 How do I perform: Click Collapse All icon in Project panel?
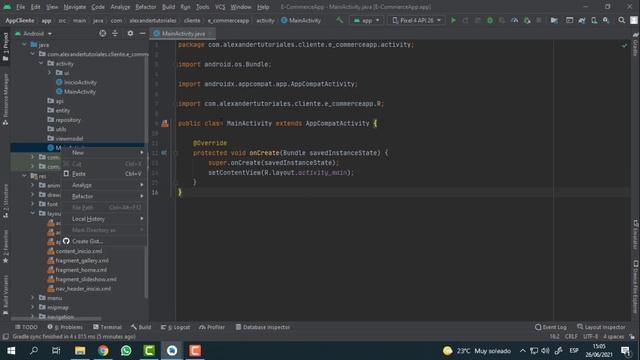[115, 33]
